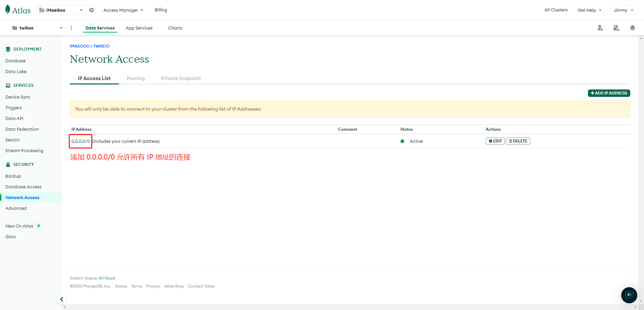Viewport: 644px width, 310px height.
Task: Open organization settings gear icon
Action: [x=92, y=10]
